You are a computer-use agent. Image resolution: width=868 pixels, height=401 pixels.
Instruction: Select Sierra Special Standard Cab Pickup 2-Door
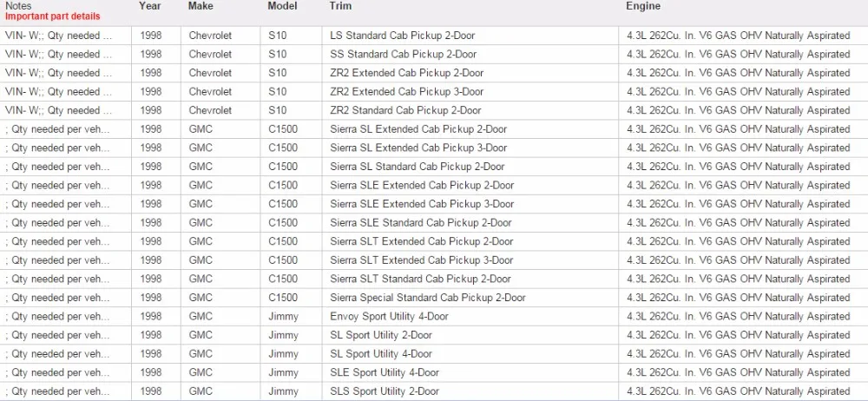tap(428, 298)
